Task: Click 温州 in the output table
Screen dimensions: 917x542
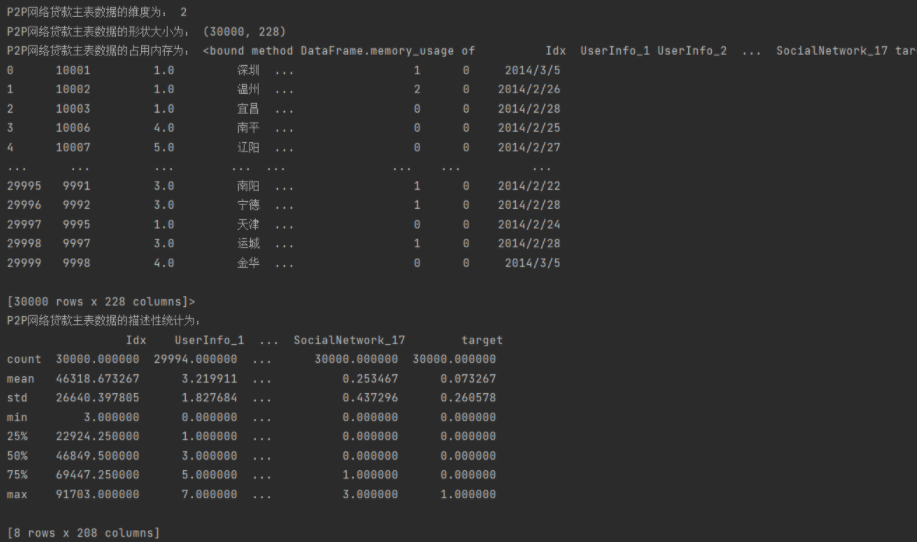Action: coord(248,89)
